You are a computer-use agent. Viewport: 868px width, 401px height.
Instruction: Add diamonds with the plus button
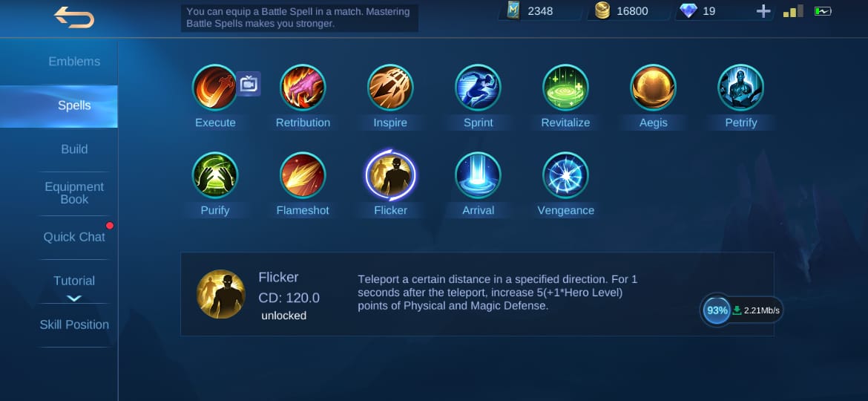click(763, 11)
